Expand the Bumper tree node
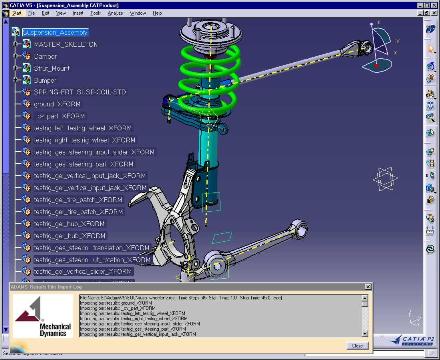Image resolution: width=440 pixels, height=360 pixels. [x=15, y=80]
